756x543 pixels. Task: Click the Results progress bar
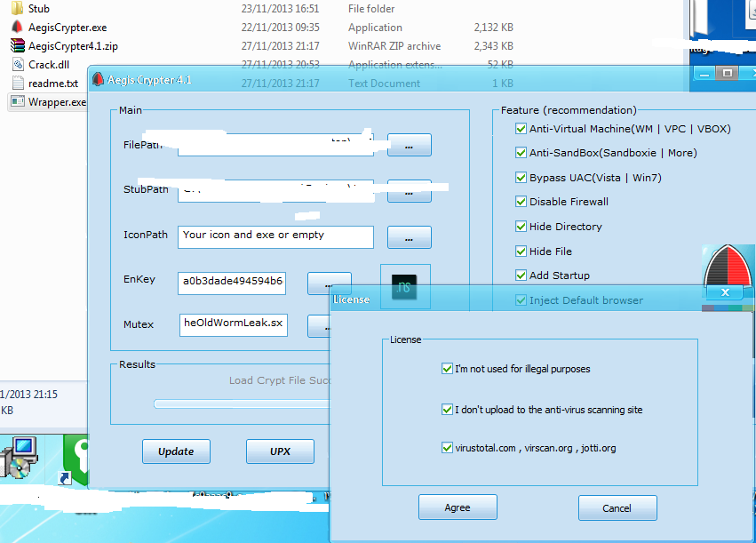242,404
